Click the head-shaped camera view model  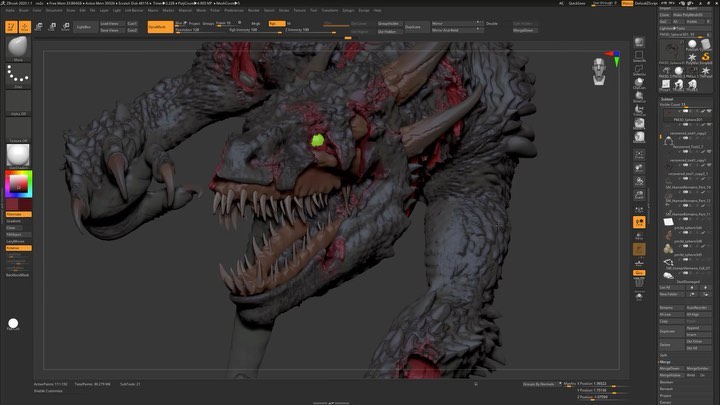click(x=599, y=72)
